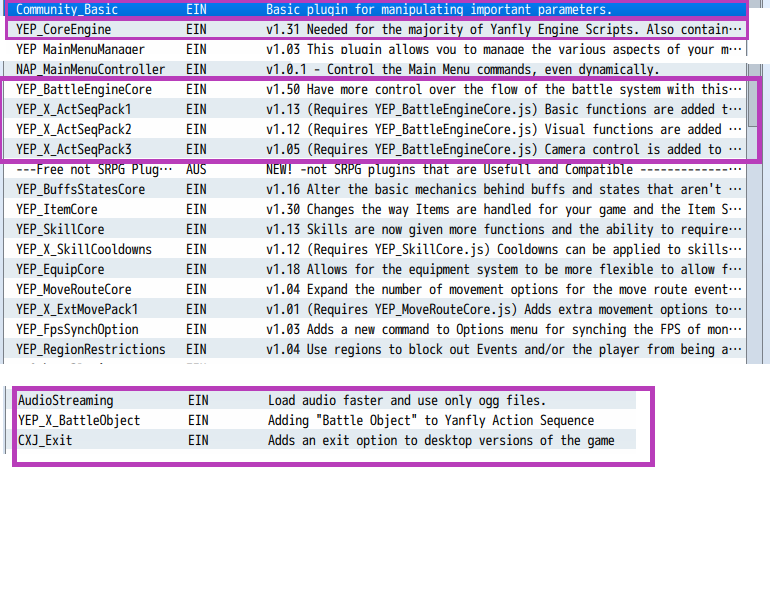Click the EIN status of YEP_CoreEngine
This screenshot has height=604, width=770.
196,29
